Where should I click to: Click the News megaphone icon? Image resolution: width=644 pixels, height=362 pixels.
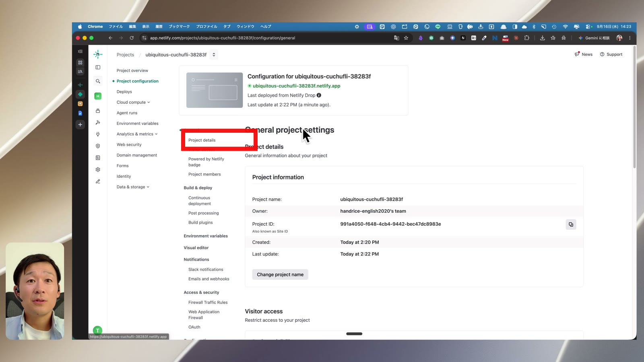(x=577, y=54)
